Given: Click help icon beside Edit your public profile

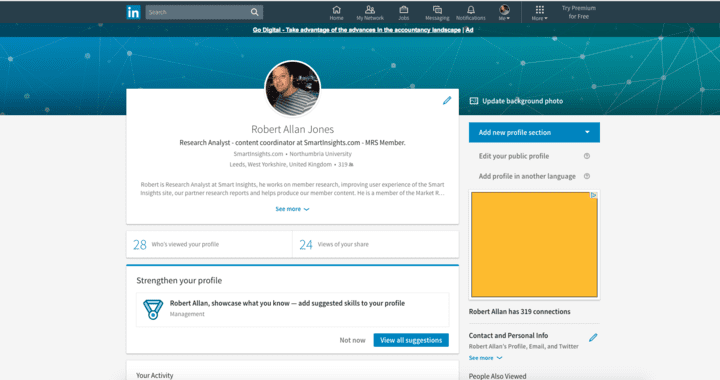Looking at the screenshot, I should tap(587, 156).
